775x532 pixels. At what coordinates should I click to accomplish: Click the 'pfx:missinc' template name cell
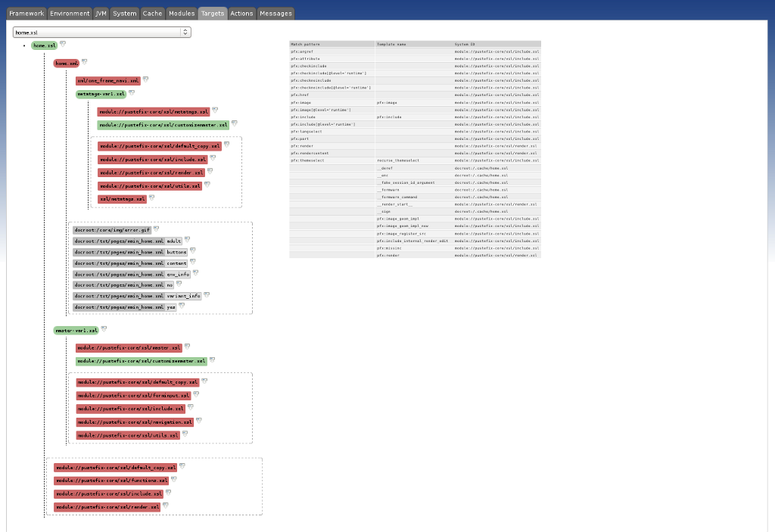(414, 248)
